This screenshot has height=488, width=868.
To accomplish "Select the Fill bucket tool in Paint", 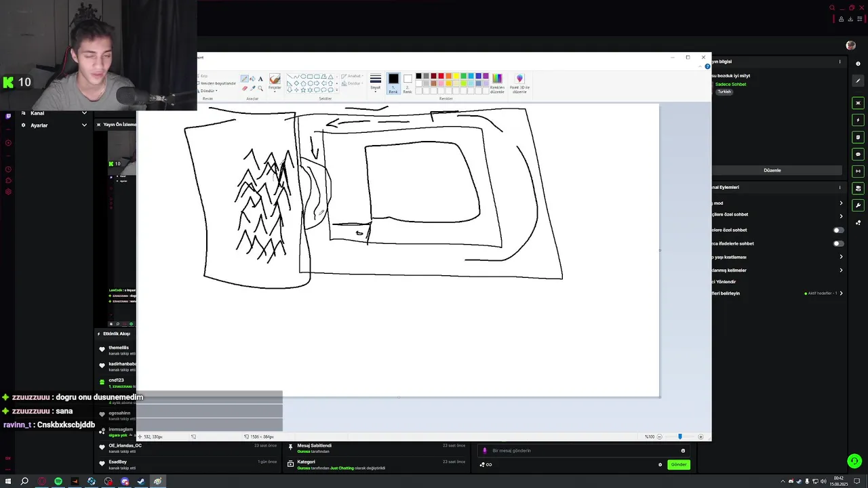I will click(253, 79).
